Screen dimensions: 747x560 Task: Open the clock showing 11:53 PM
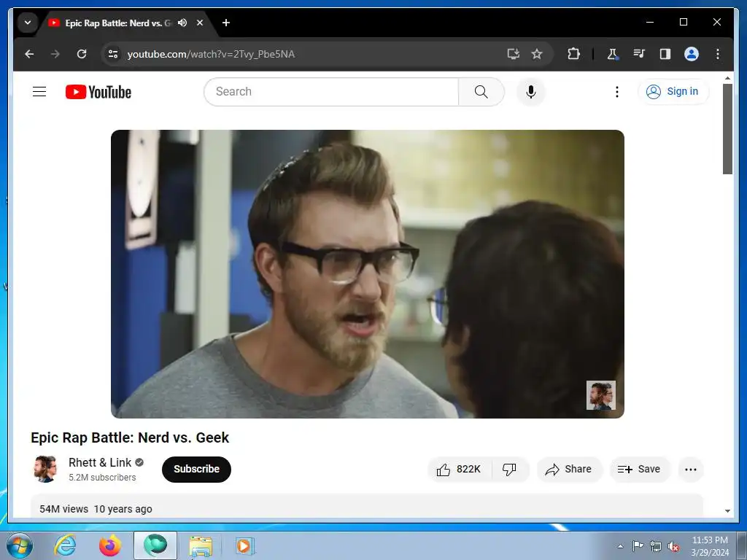coord(710,546)
